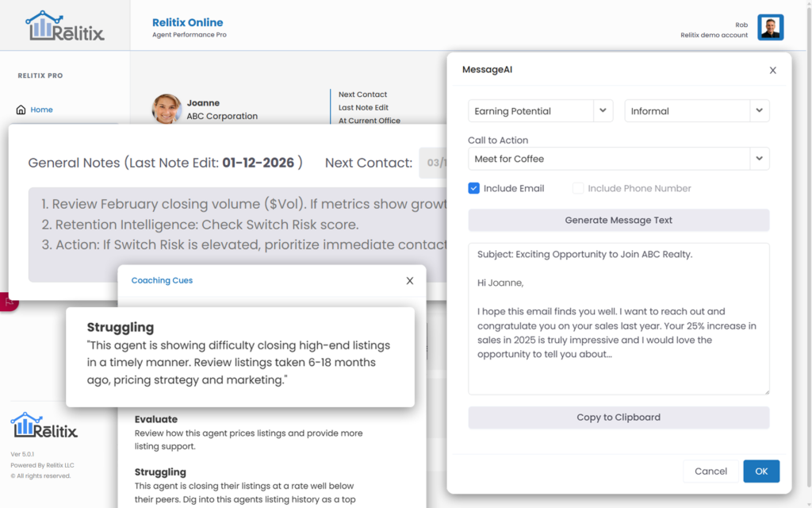Open the Meet for Coffee Call to Action dropdown
Screen dimensions: 812x508
click(759, 159)
